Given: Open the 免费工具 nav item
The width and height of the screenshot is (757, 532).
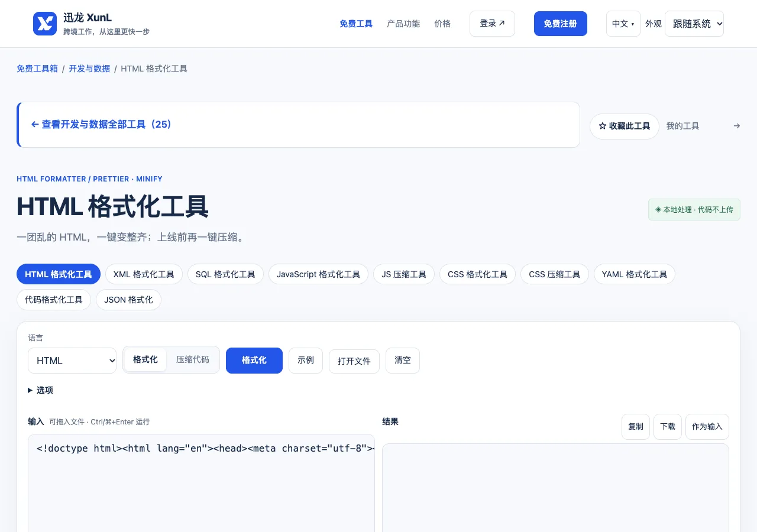Looking at the screenshot, I should (x=356, y=24).
